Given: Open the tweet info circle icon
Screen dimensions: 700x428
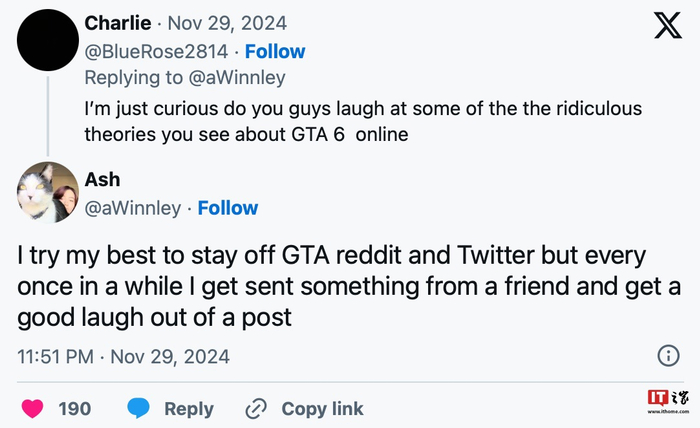Looking at the screenshot, I should (668, 355).
